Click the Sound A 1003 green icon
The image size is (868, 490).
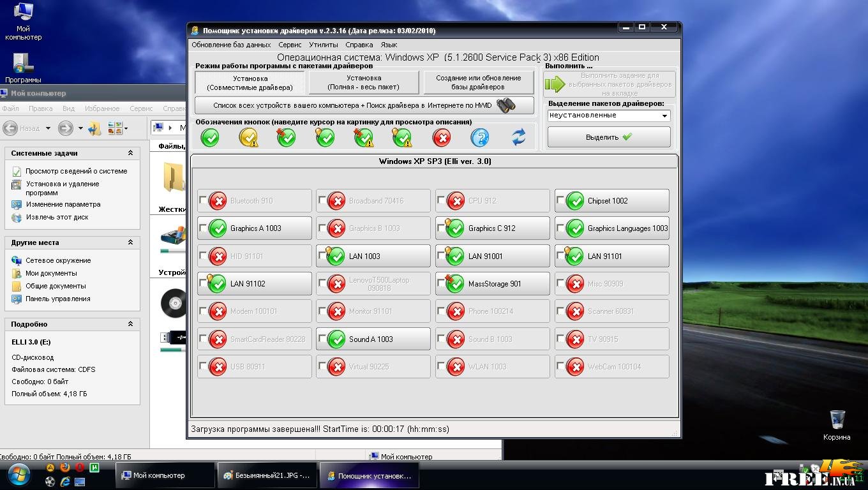click(336, 339)
